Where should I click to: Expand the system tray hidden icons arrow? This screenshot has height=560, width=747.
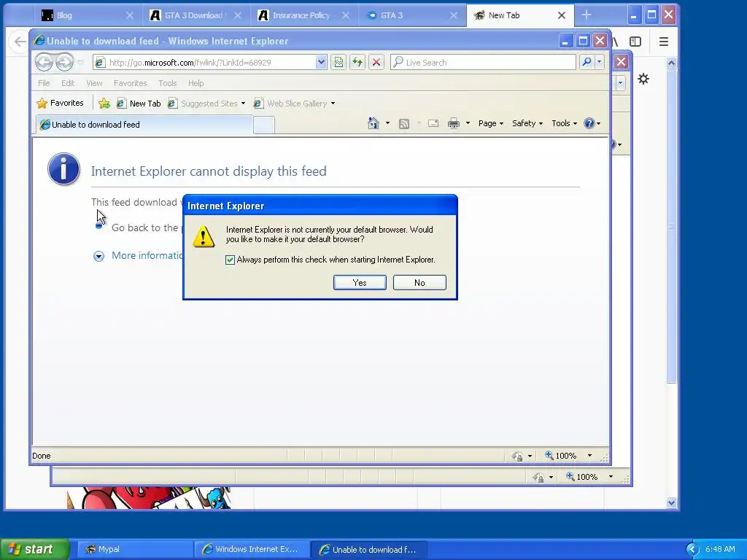692,549
